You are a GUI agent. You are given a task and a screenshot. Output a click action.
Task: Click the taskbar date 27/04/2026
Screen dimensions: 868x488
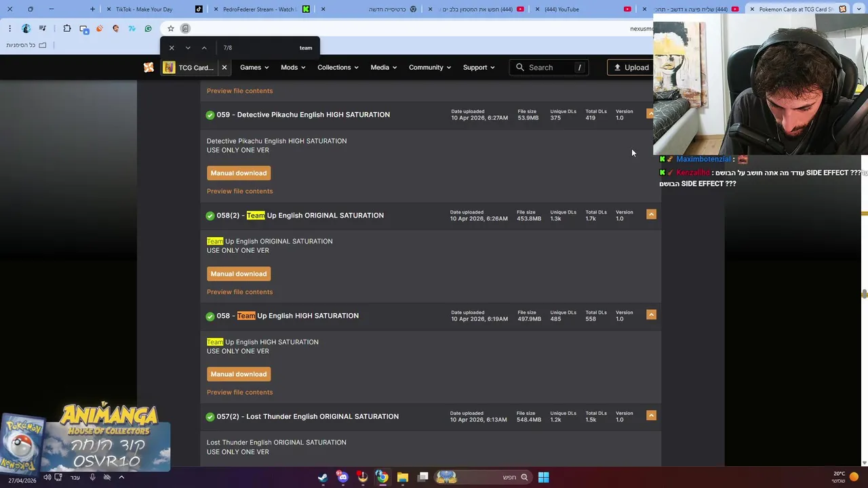pyautogui.click(x=22, y=481)
